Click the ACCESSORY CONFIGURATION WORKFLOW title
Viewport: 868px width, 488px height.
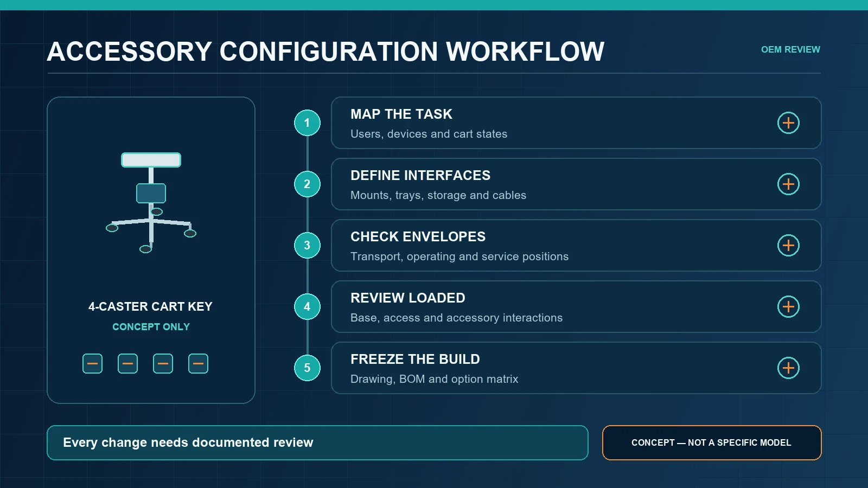point(325,52)
